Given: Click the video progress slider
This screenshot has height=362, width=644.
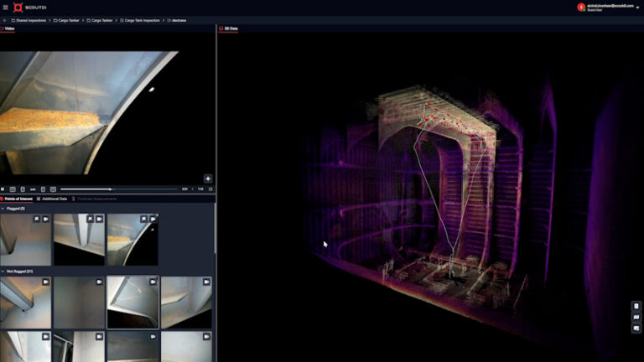Looking at the screenshot, I should pos(119,189).
